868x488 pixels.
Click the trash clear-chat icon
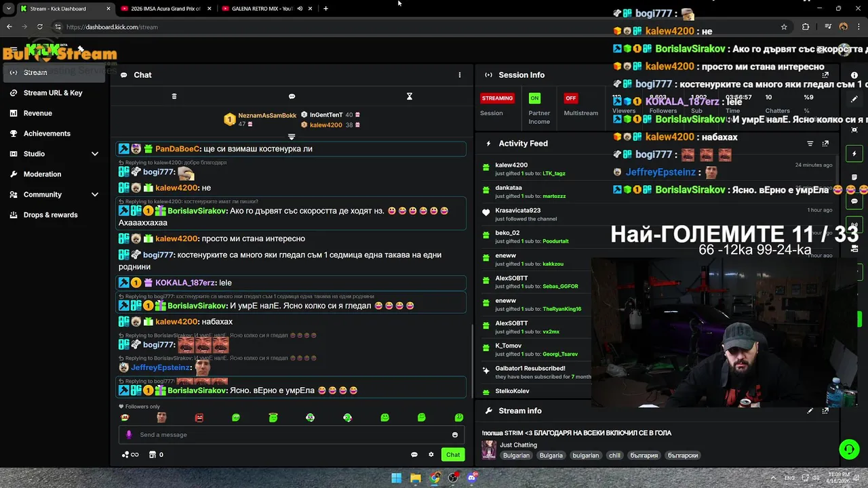(174, 96)
